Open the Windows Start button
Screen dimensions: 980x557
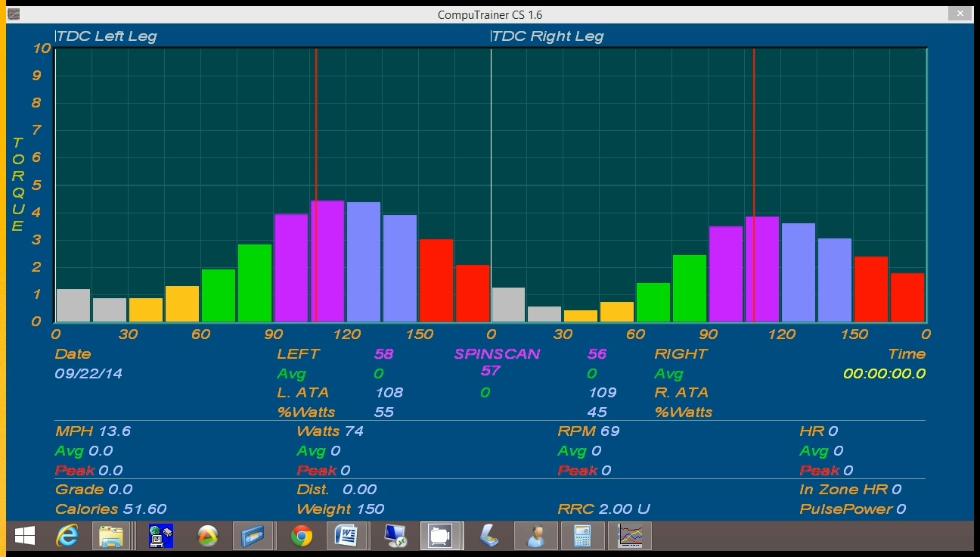(x=25, y=537)
